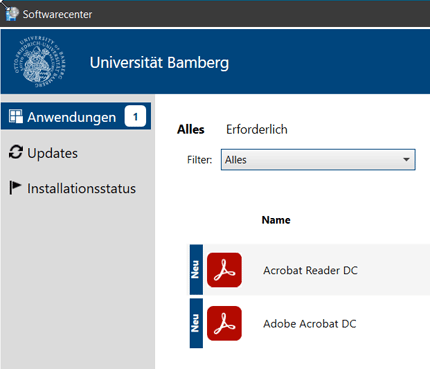
Task: Switch to the Alles tab
Action: point(191,129)
